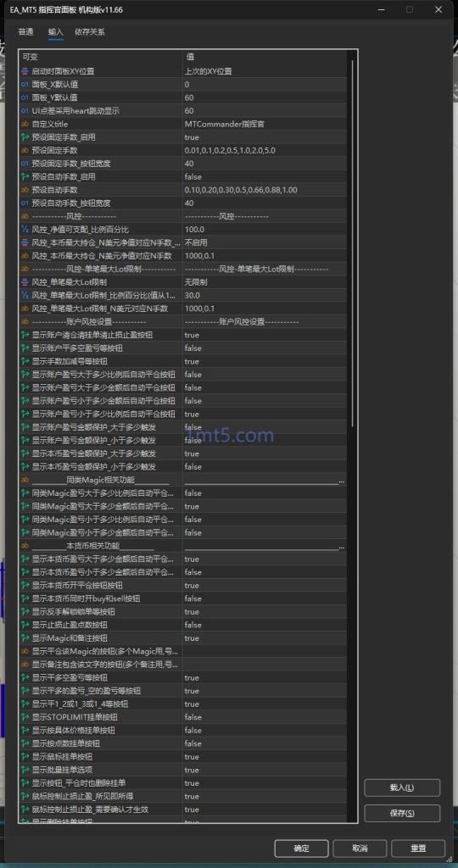Click the vertical scrollbar in the parameter list

coord(352,243)
